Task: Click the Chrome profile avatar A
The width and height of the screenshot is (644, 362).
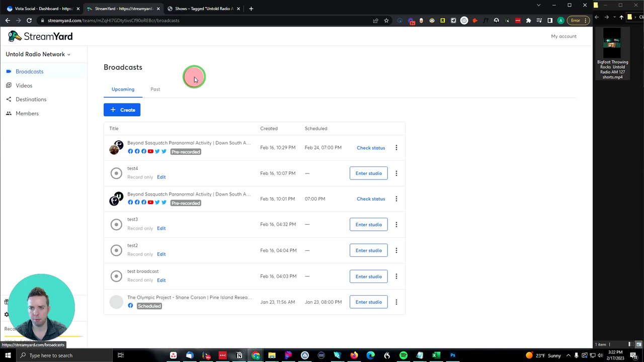Action: click(x=560, y=21)
